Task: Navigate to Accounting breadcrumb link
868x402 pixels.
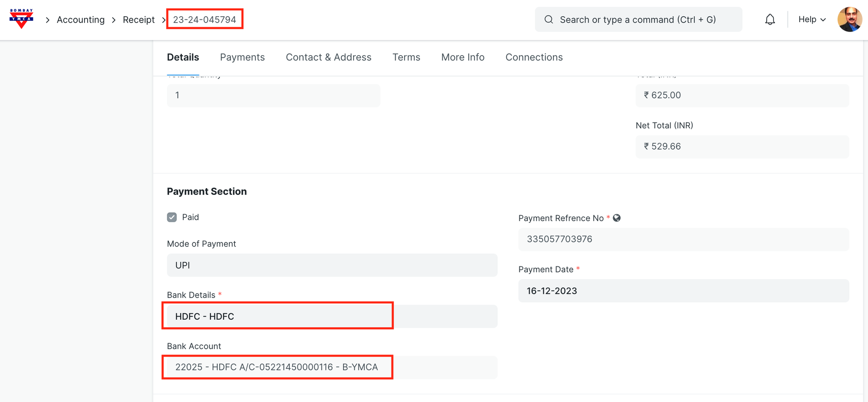Action: pyautogui.click(x=80, y=20)
